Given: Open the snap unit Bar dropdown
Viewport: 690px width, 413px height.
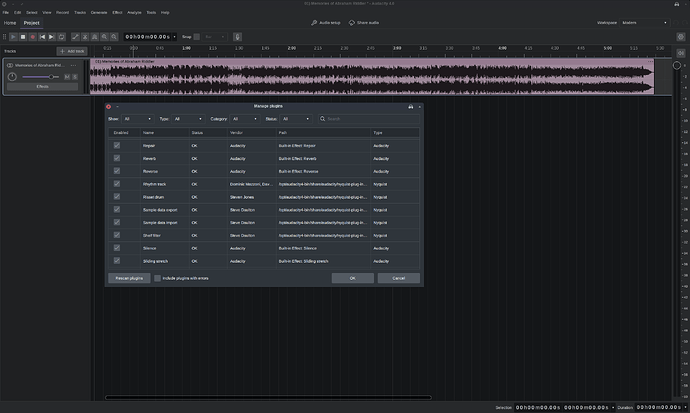Looking at the screenshot, I should point(215,37).
